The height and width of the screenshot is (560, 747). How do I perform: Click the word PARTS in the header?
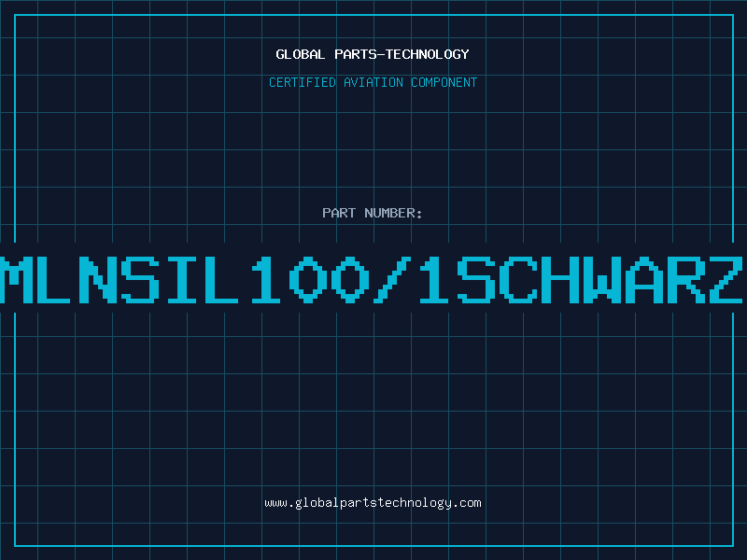pos(356,54)
